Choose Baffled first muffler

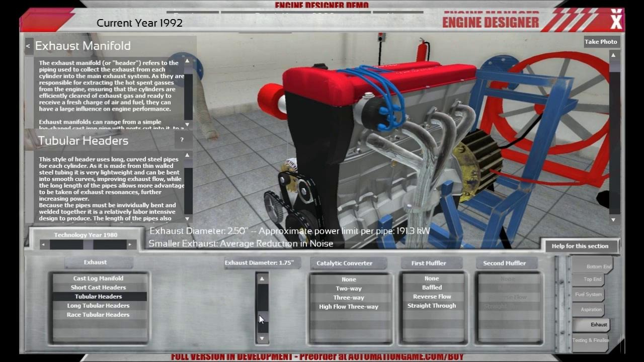(432, 287)
